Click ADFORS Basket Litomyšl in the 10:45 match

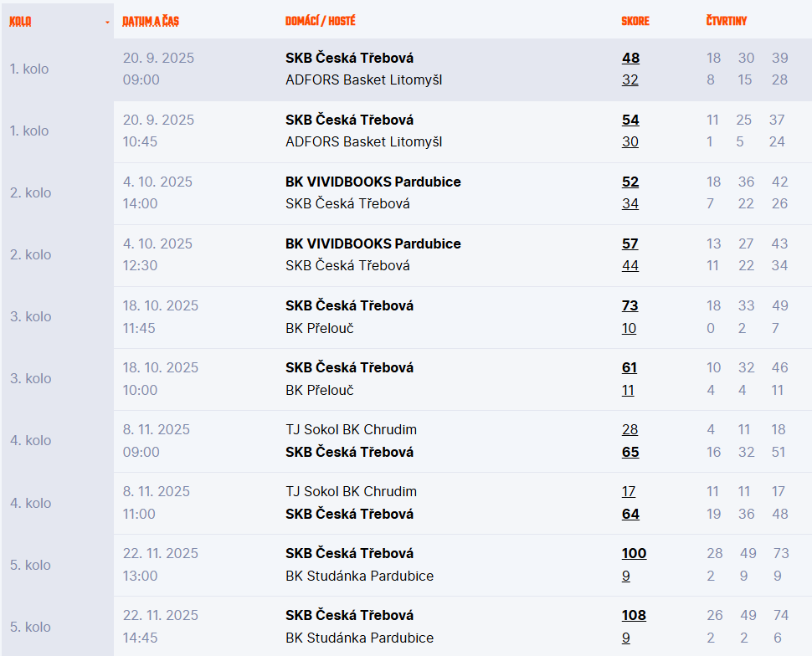[x=363, y=141]
